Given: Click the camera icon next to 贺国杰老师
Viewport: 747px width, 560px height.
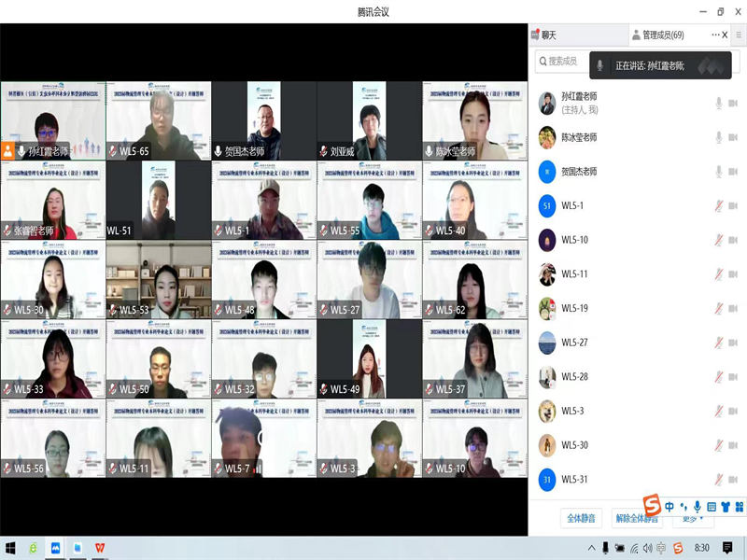Looking at the screenshot, I should (738, 172).
